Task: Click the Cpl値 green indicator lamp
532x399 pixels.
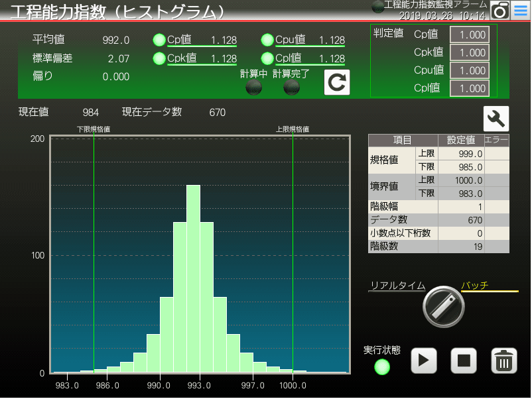Action: (x=267, y=58)
